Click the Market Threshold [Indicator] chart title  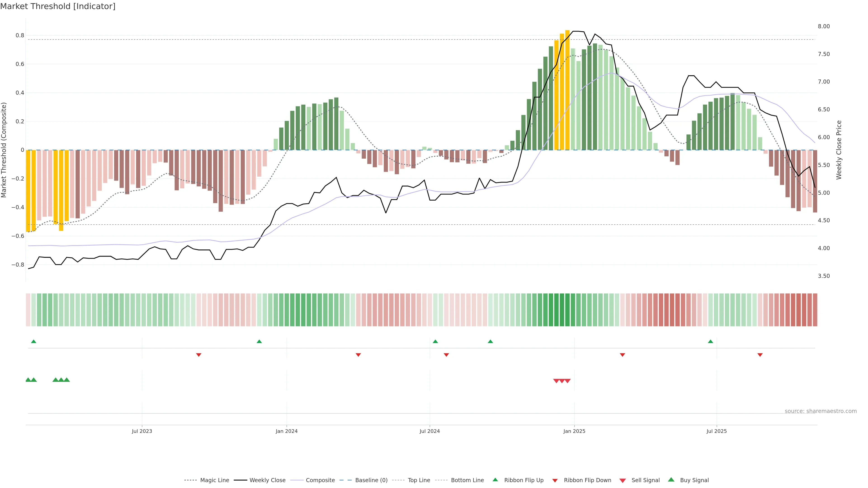click(58, 6)
